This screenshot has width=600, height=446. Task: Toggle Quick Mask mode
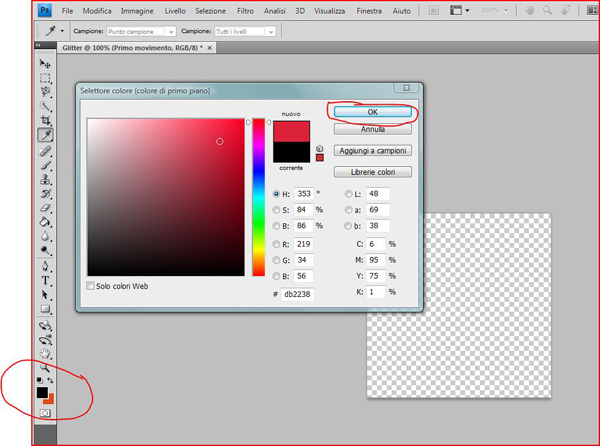pyautogui.click(x=45, y=413)
